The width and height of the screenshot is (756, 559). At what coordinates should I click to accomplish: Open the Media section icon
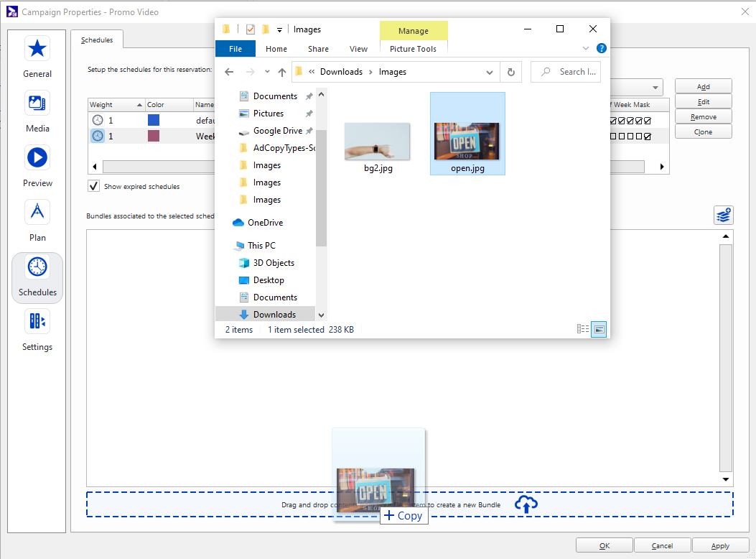37,103
